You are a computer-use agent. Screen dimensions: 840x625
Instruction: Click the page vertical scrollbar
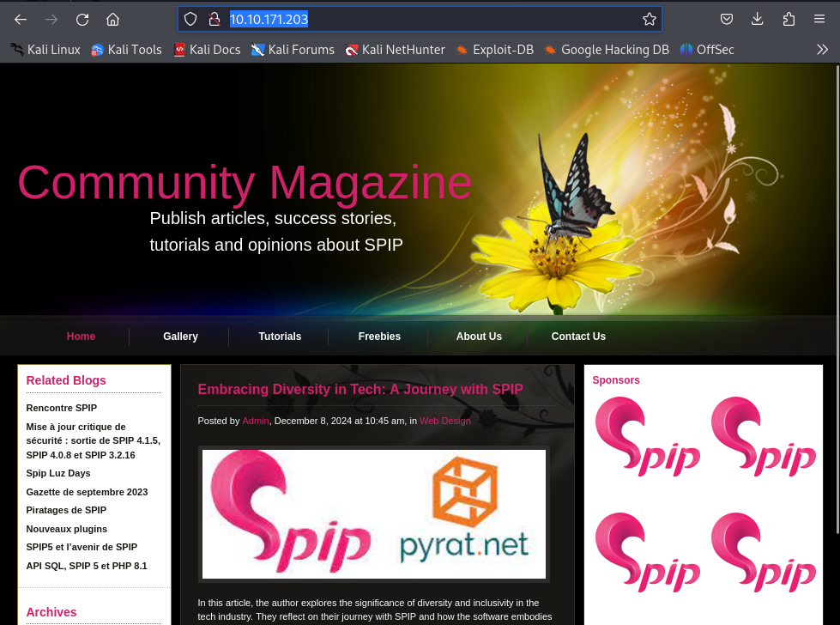(837, 300)
